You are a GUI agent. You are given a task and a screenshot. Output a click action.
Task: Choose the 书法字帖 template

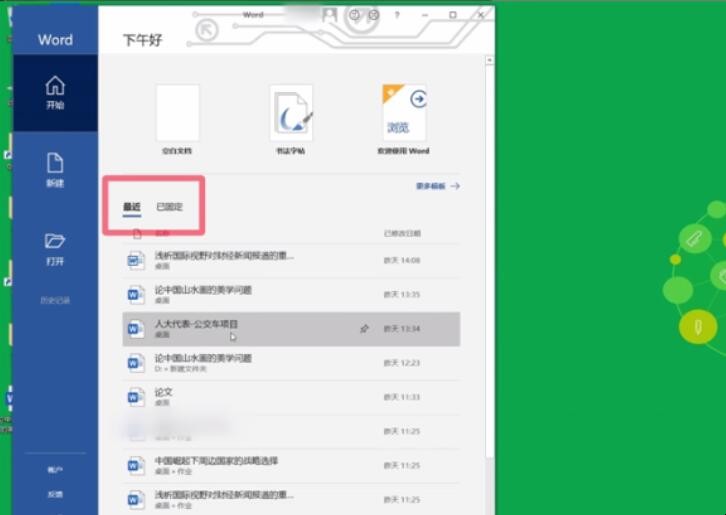pyautogui.click(x=291, y=119)
